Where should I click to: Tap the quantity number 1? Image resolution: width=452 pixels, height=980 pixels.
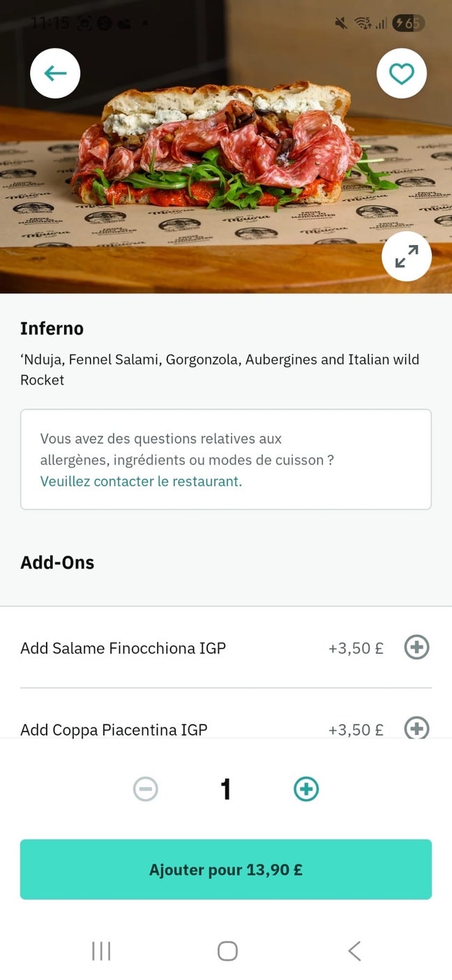[x=225, y=789]
